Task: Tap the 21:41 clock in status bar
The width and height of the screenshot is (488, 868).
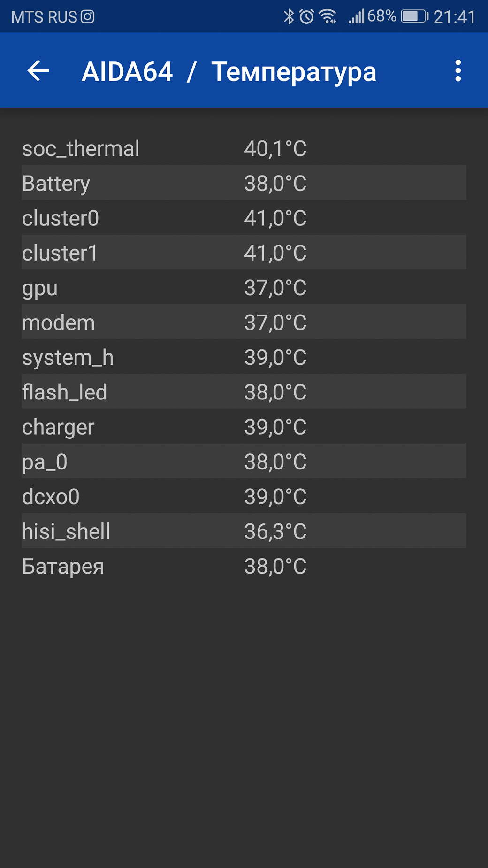Action: pyautogui.click(x=454, y=17)
